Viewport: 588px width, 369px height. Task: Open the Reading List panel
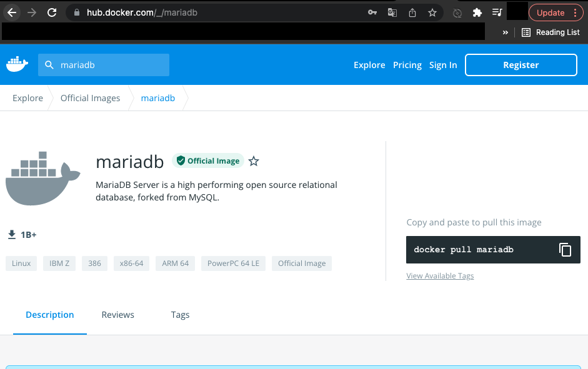click(x=551, y=32)
